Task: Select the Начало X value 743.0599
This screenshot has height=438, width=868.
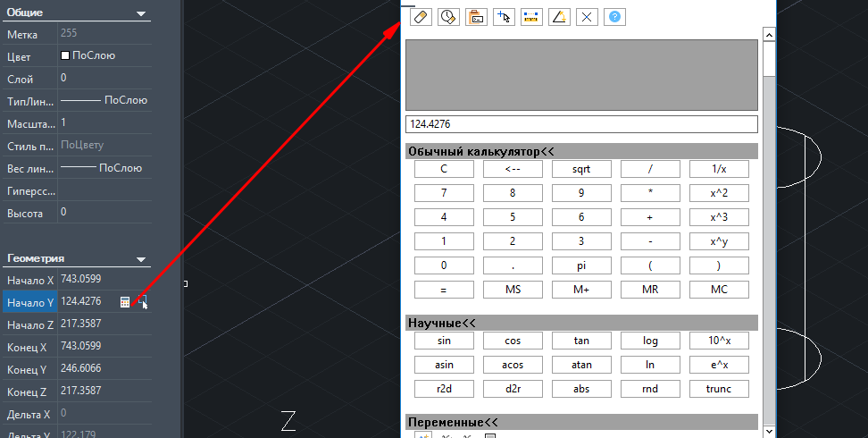Action: tap(81, 279)
